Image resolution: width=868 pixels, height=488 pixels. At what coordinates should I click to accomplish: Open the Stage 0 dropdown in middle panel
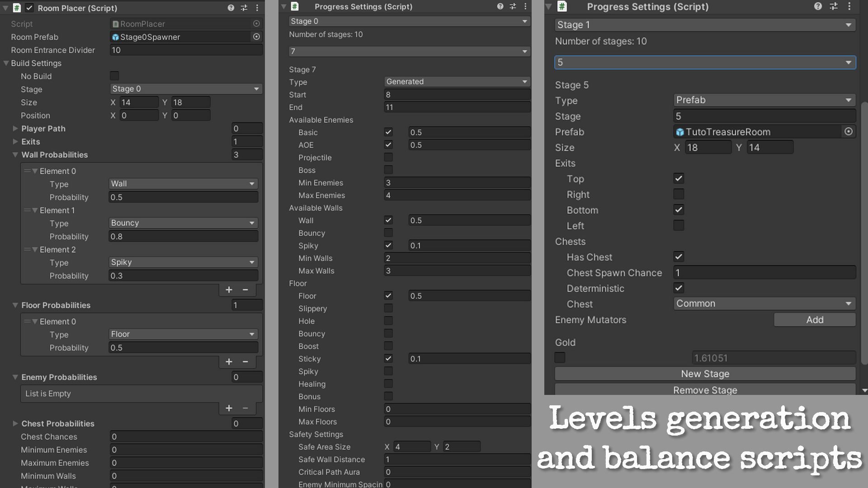409,21
